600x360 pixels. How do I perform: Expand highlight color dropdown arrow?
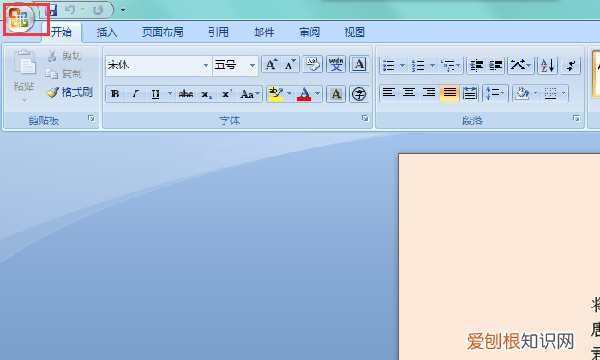coord(289,94)
